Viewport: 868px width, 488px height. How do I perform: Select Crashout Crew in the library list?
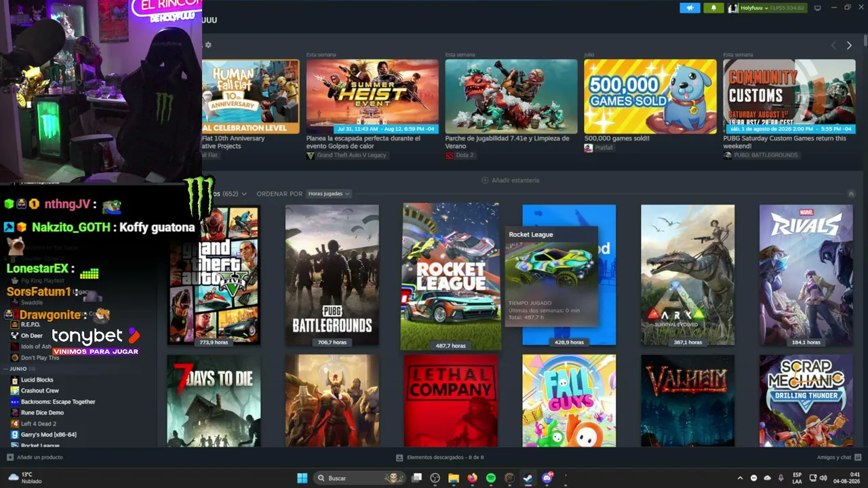click(39, 390)
